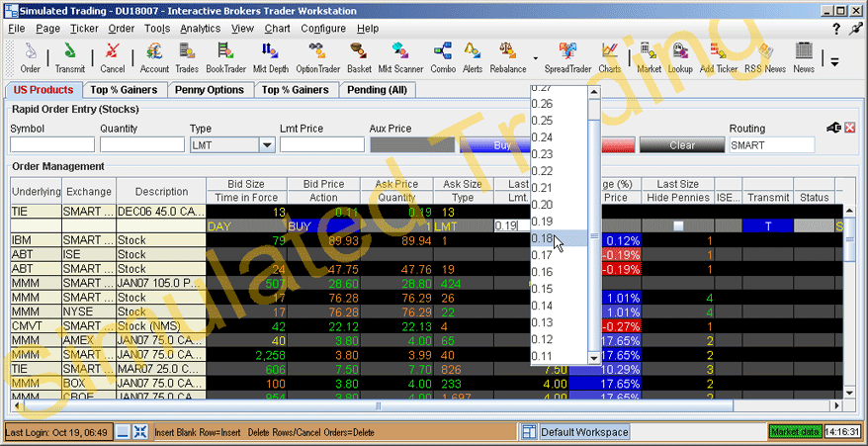
Task: Click the Default Workspace button
Action: coord(584,431)
